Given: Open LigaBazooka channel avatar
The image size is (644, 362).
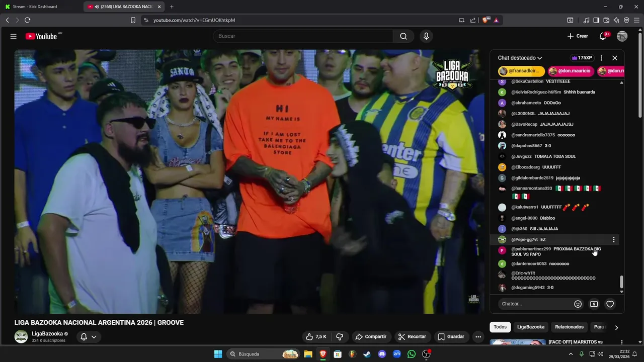Looking at the screenshot, I should click(21, 336).
